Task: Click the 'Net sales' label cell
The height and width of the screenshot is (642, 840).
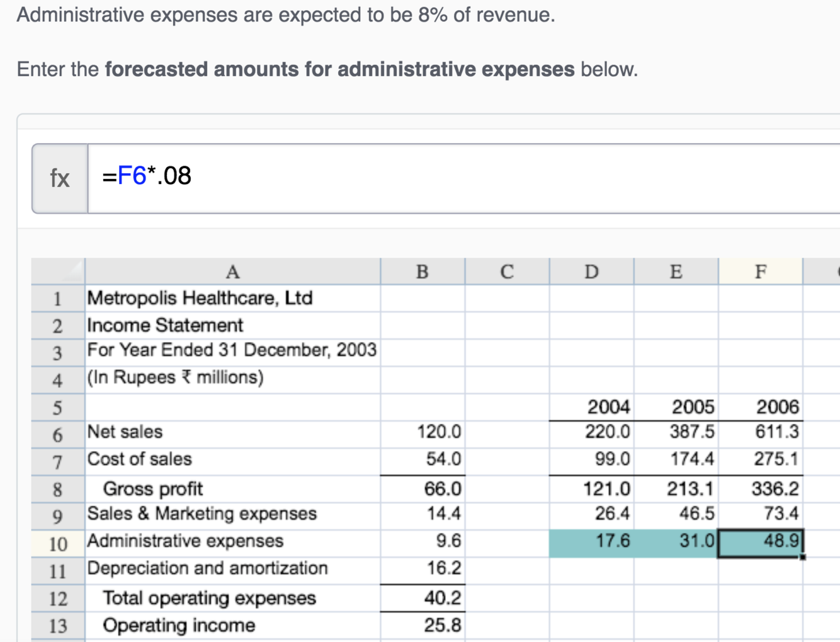Action: 232,434
